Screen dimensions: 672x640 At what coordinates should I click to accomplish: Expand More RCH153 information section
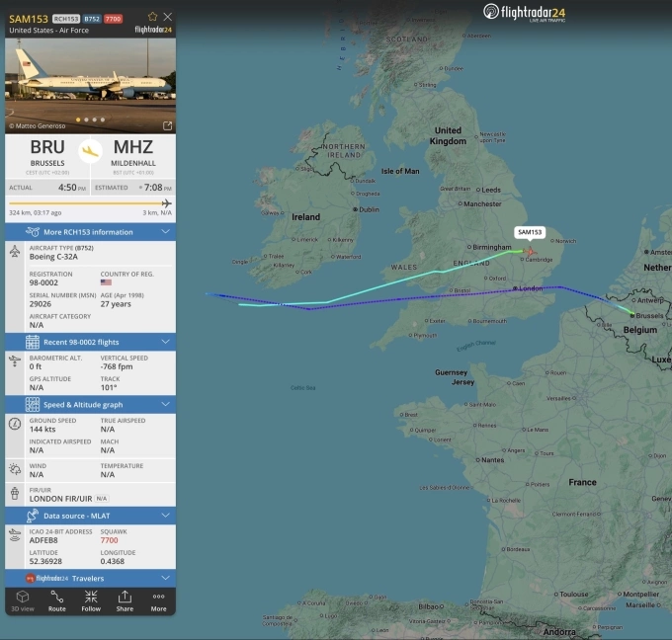pyautogui.click(x=91, y=232)
